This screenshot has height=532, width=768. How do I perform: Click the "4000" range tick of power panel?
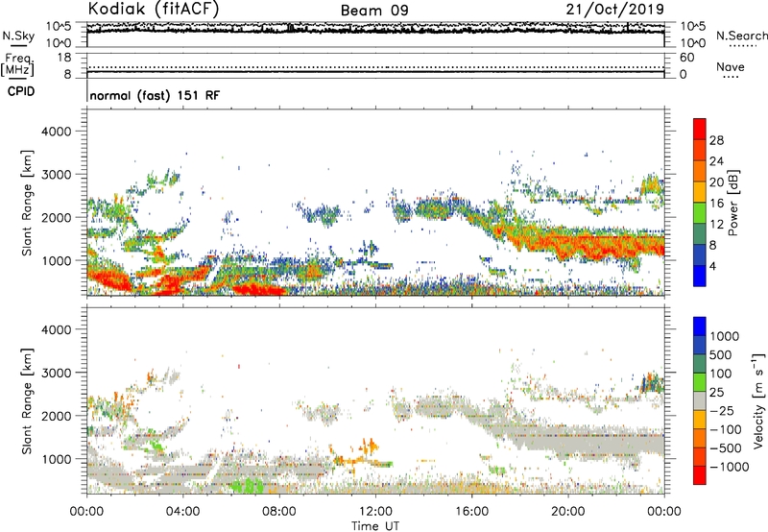pyautogui.click(x=57, y=132)
